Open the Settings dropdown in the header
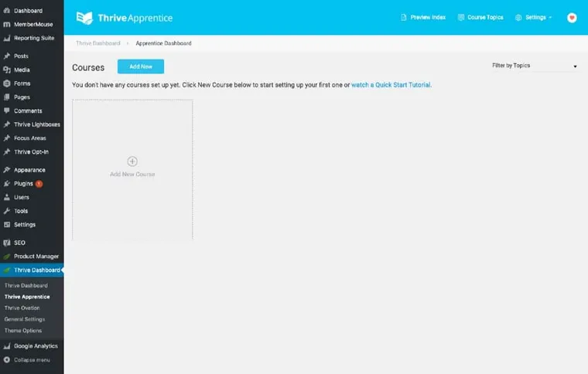Screen dimensions: 588x374 point(533,17)
